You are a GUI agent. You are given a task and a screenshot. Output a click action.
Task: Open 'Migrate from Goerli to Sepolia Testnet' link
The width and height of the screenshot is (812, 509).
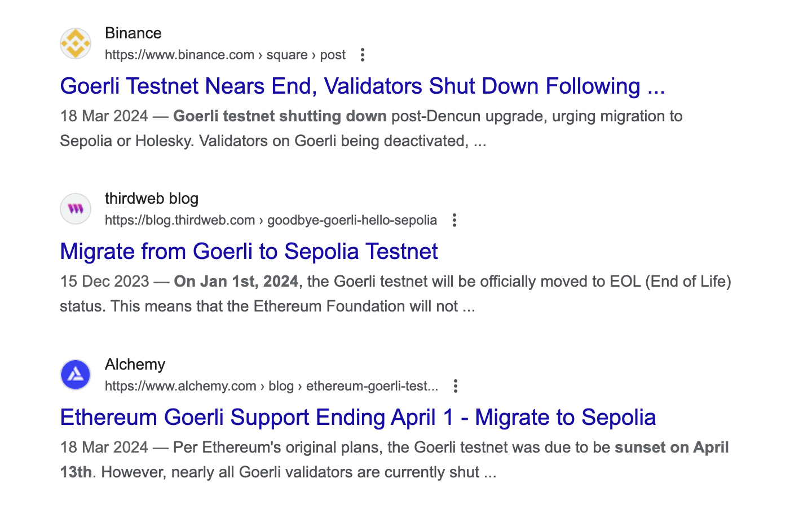click(249, 251)
